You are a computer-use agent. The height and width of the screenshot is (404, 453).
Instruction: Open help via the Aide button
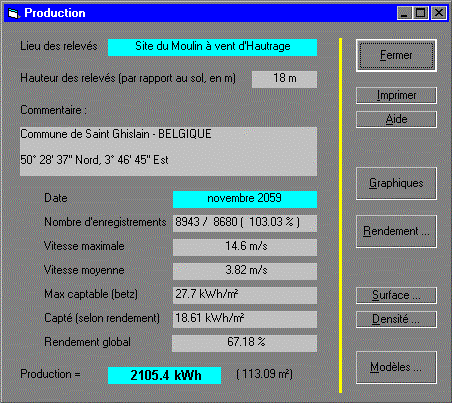(x=396, y=120)
